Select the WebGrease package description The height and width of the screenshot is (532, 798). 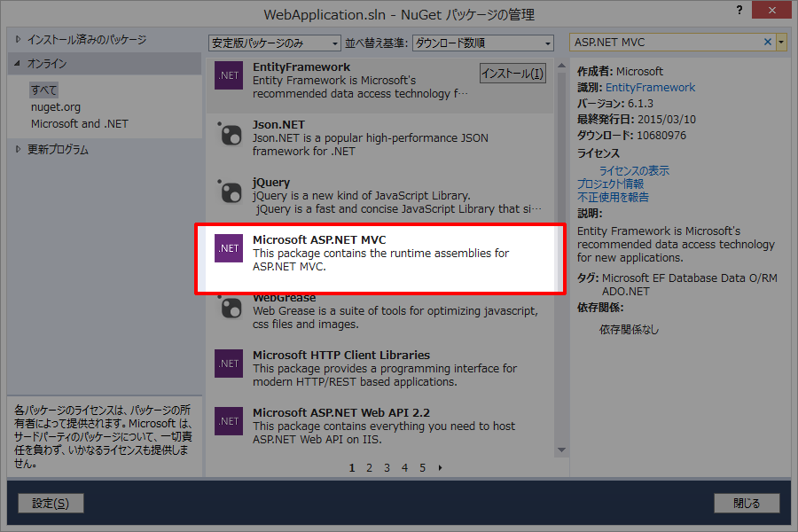[395, 317]
